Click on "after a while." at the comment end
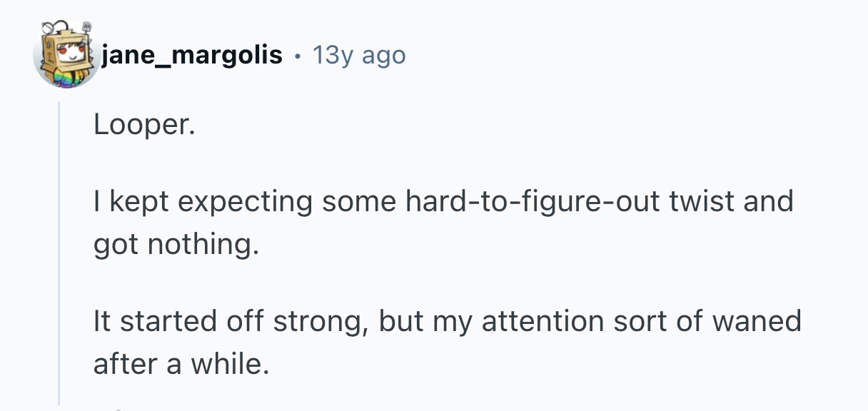 coord(181,364)
